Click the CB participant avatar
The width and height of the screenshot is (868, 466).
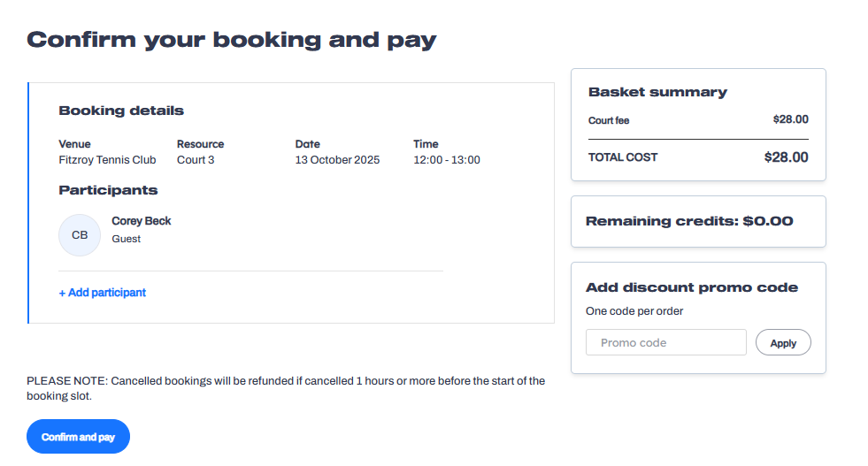(x=80, y=235)
